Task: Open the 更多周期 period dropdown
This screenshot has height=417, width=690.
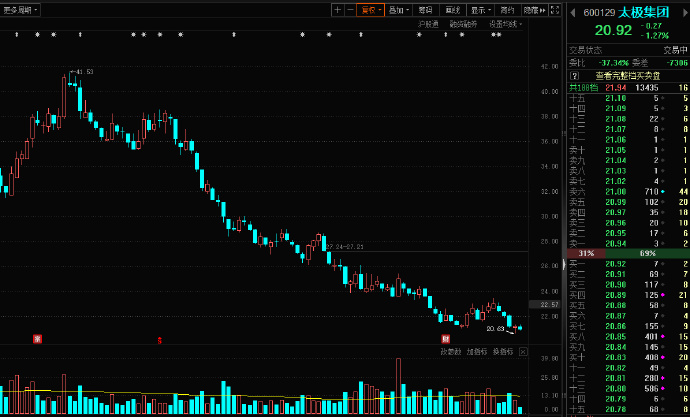Action: tap(20, 10)
